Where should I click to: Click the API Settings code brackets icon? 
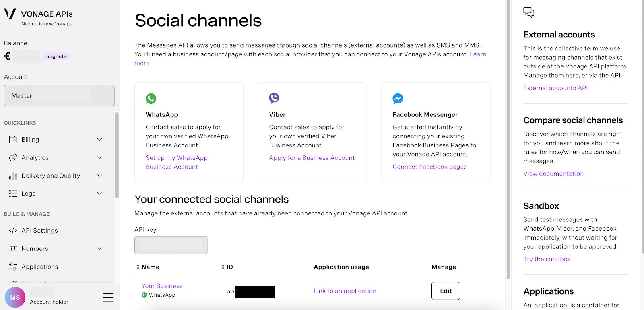pyautogui.click(x=13, y=231)
